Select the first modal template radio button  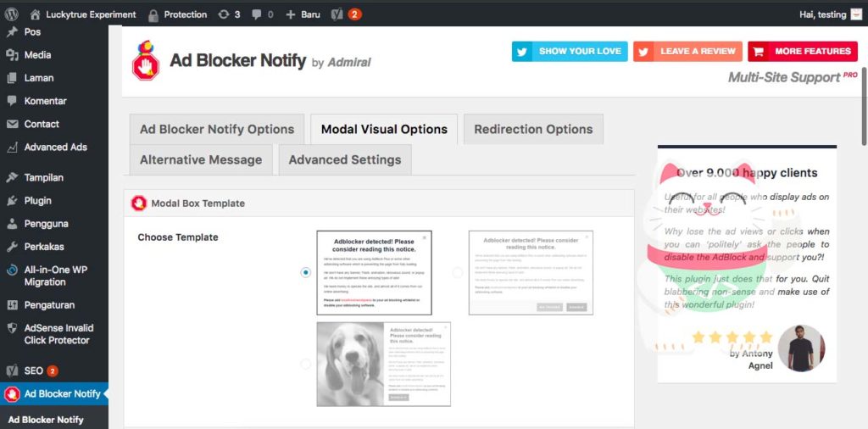pos(305,272)
